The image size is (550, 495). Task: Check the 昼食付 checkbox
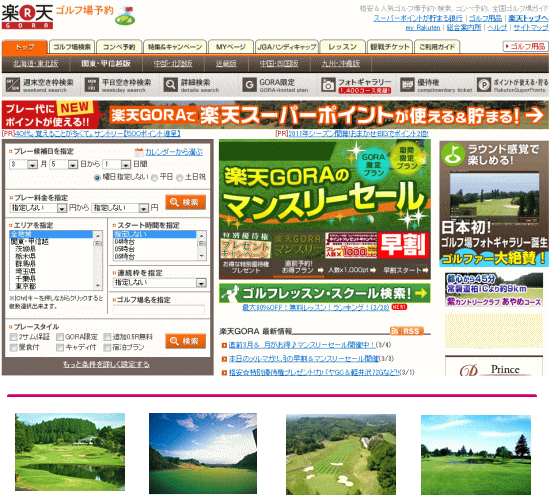(x=14, y=348)
